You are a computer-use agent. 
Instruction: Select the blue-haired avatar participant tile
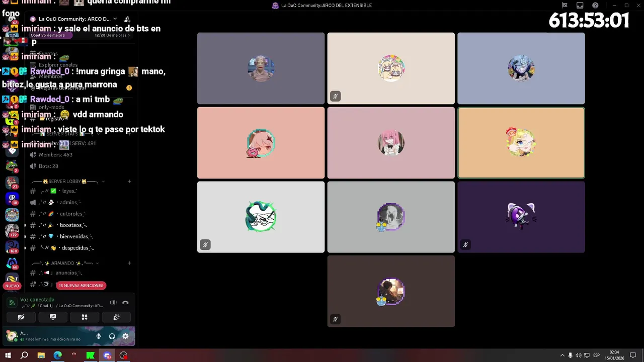click(x=521, y=68)
